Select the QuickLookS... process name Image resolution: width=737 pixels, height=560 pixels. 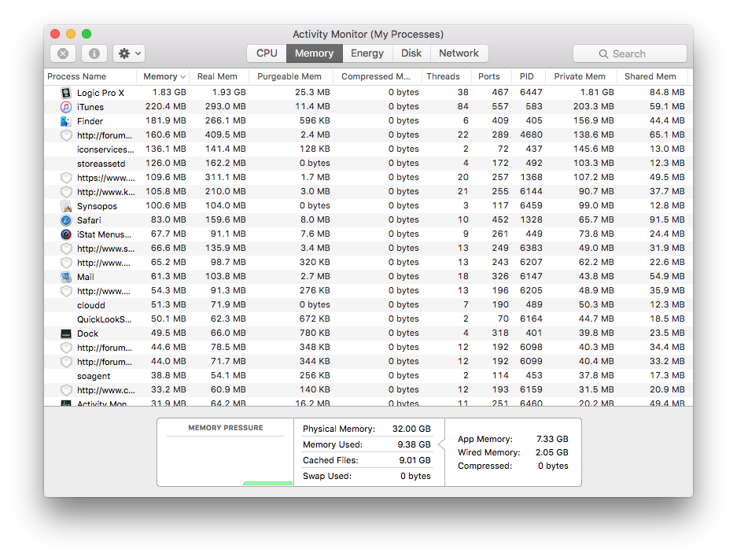click(x=105, y=319)
